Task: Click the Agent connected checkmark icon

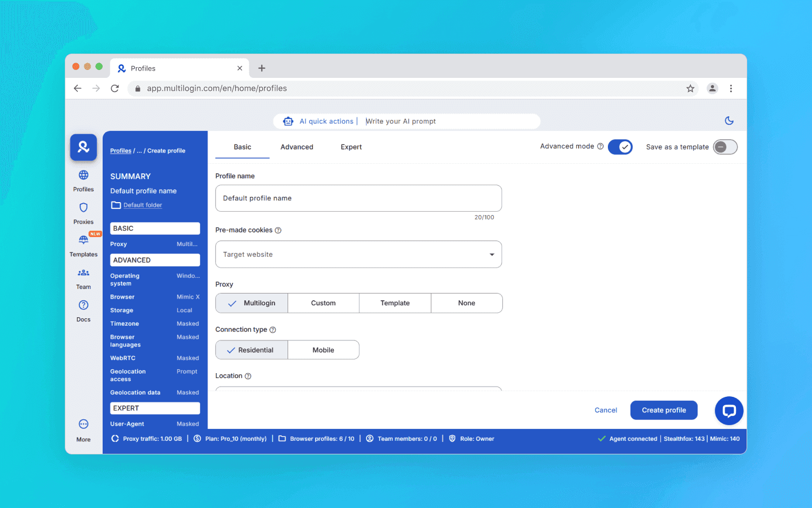Action: pos(602,439)
